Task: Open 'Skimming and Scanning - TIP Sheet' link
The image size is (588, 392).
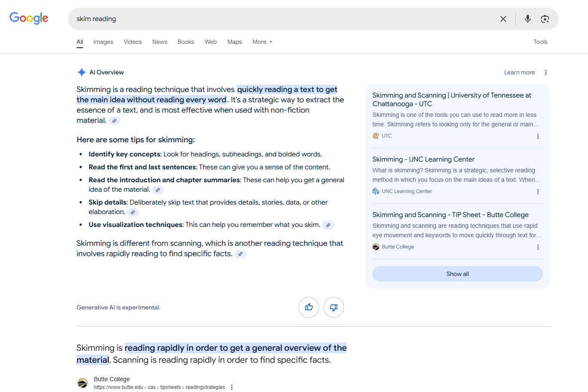Action: coord(450,214)
